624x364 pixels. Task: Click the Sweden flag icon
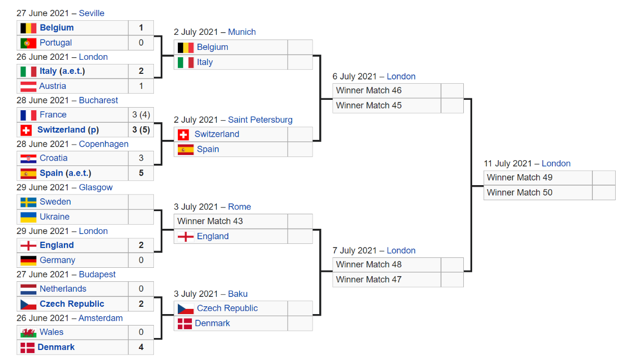click(28, 202)
